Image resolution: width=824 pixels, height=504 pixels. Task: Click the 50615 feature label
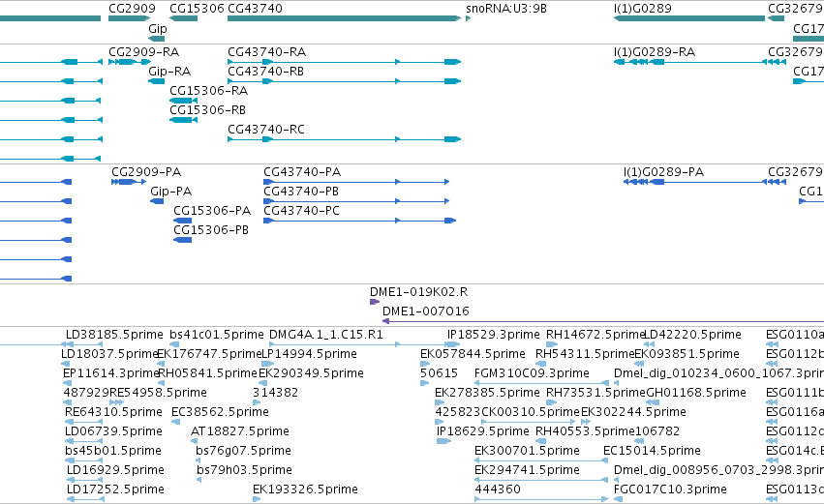439,373
